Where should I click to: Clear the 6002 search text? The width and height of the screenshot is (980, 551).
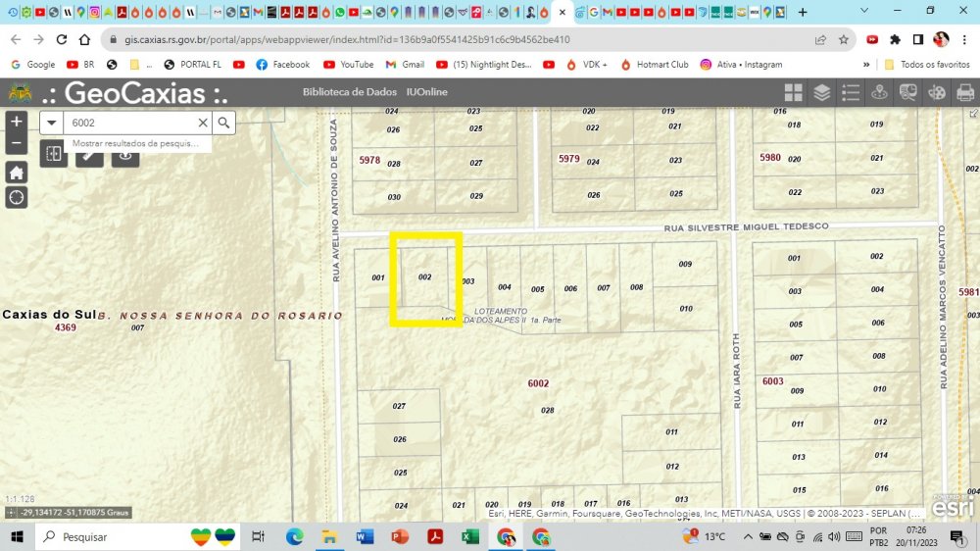point(203,123)
